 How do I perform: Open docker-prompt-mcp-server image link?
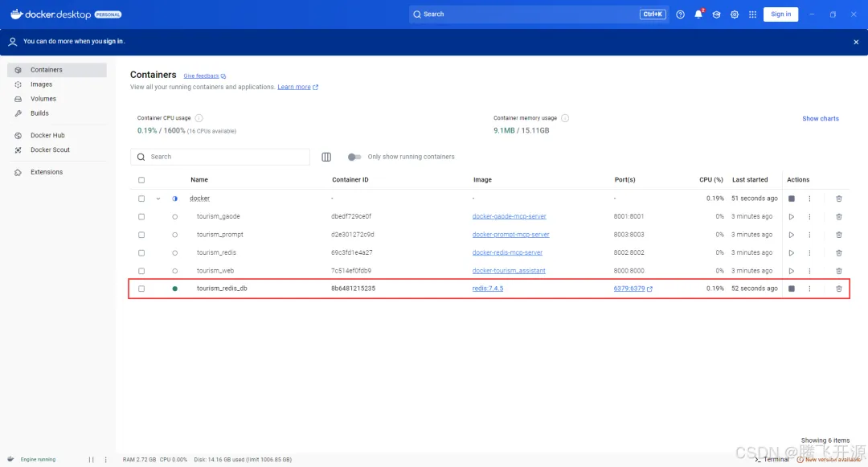click(511, 235)
